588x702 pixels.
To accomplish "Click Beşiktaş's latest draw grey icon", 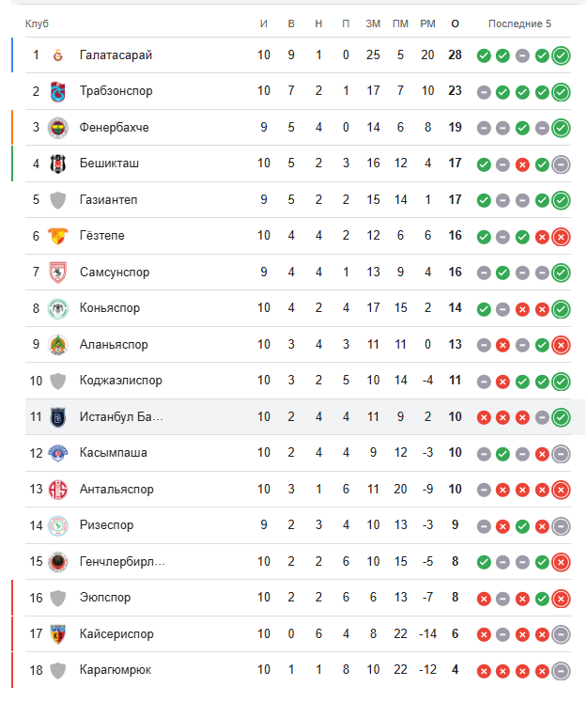I will click(562, 164).
